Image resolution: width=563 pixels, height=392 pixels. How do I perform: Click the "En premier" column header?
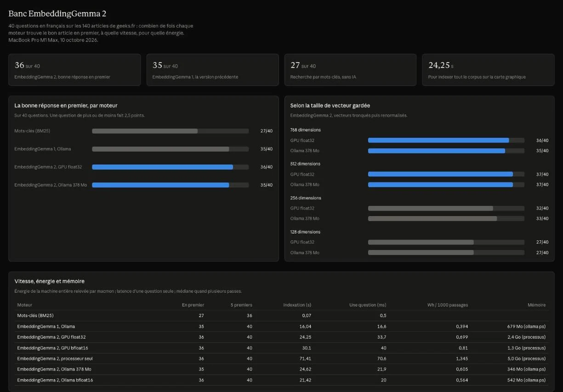[193, 305]
